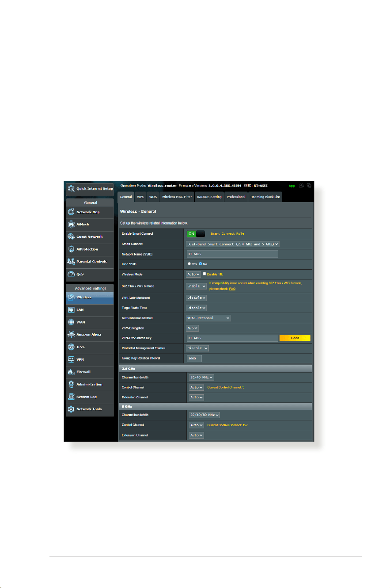Click the Network Name (SSID) field
Viewport: 390px width, 588px height.
[x=232, y=254]
